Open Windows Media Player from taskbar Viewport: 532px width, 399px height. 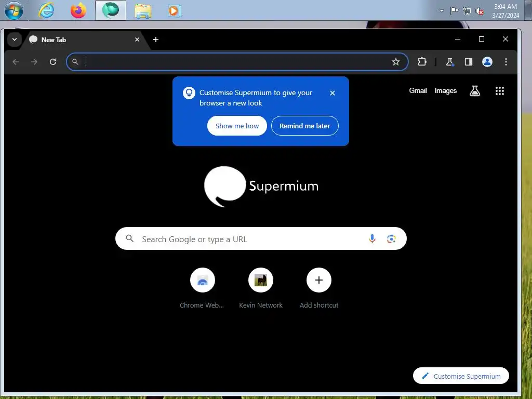point(175,10)
